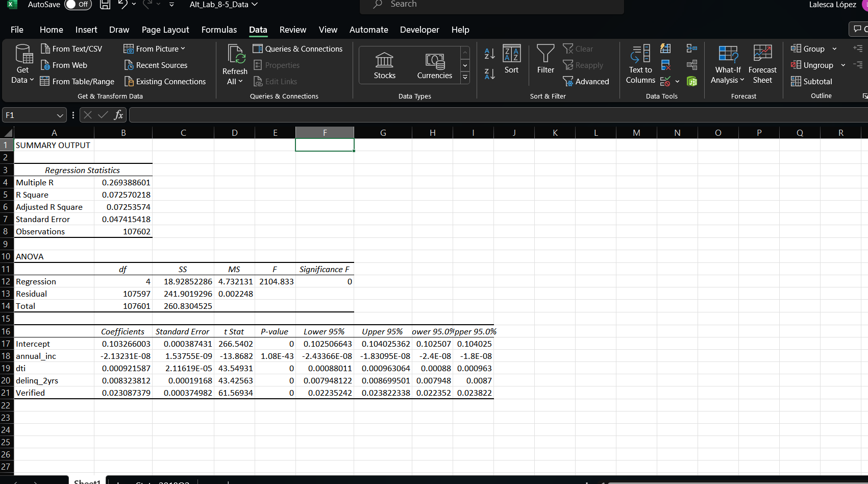
Task: Open the Group dropdown arrow
Action: [834, 49]
